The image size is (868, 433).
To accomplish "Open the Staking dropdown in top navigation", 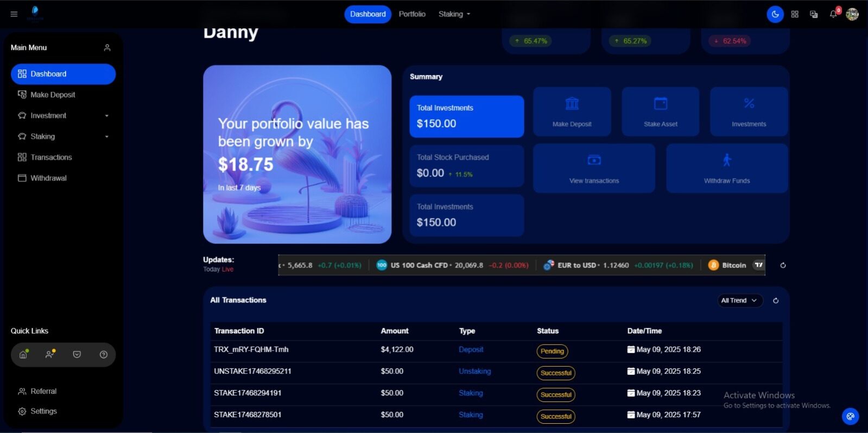I will [x=454, y=14].
